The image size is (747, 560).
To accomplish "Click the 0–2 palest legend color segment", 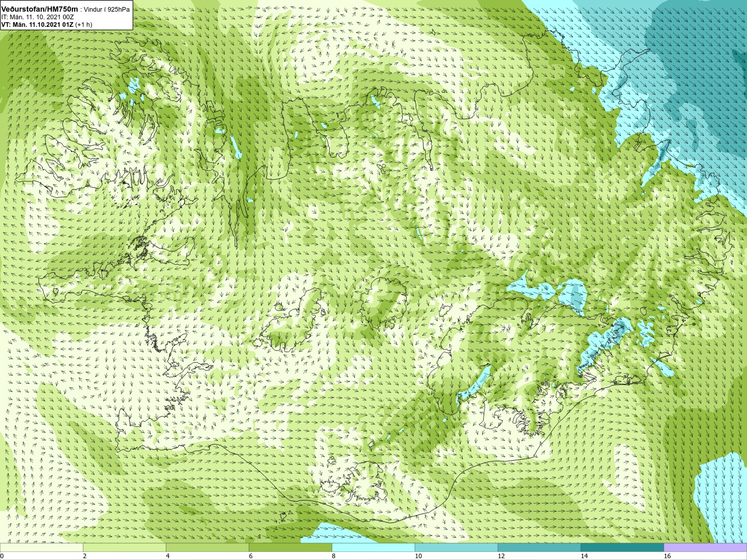I will [x=41, y=548].
